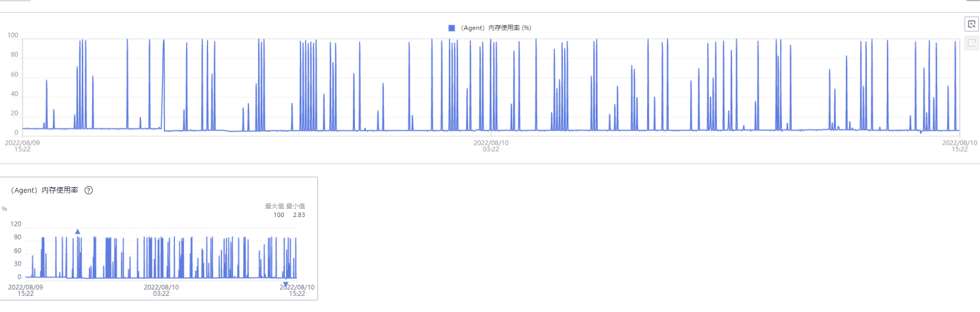
Task: Click the 最大值 column label
Action: (x=274, y=206)
